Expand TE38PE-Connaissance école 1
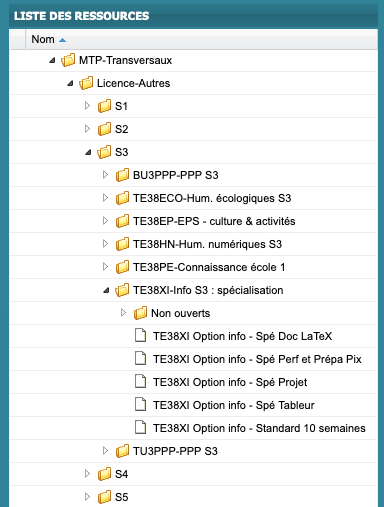 pyautogui.click(x=105, y=267)
